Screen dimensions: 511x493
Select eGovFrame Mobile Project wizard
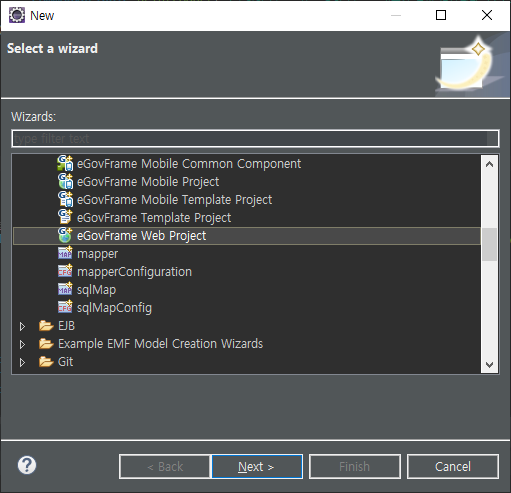point(148,182)
